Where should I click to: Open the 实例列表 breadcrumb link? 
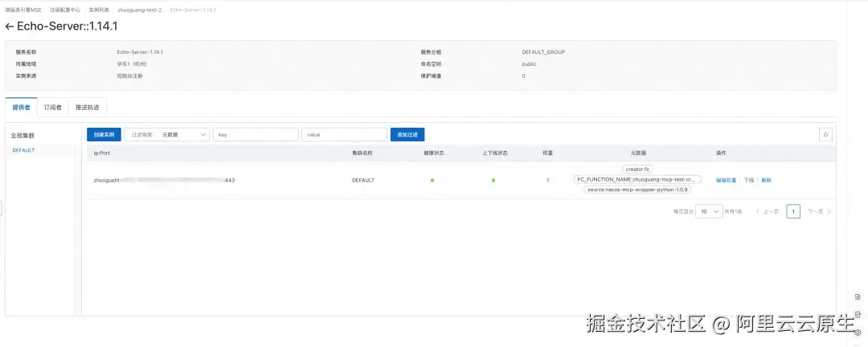tap(99, 10)
